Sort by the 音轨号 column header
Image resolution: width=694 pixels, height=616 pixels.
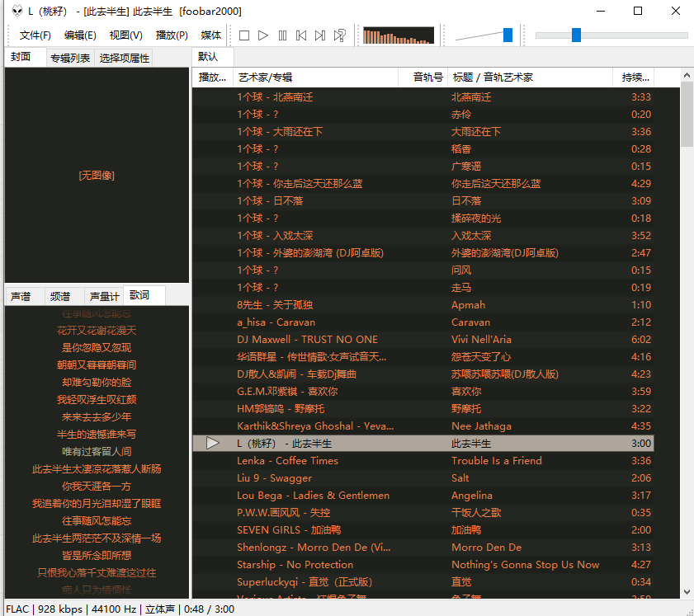[x=423, y=78]
